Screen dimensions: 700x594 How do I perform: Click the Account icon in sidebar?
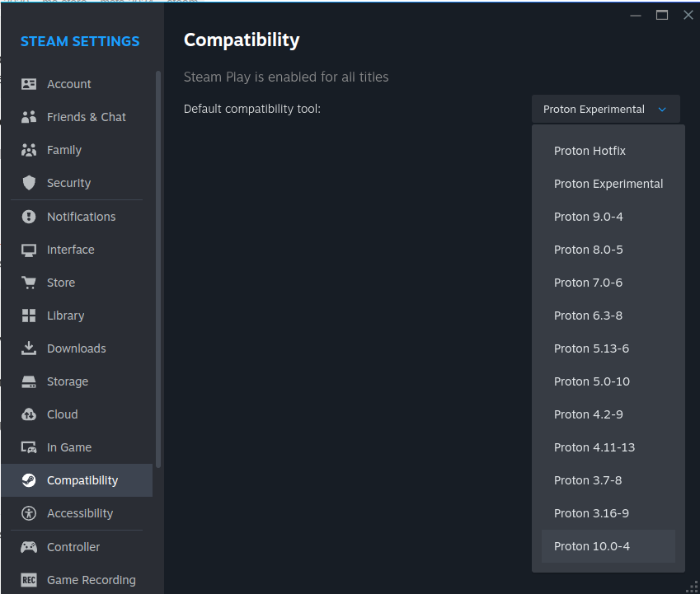point(29,84)
